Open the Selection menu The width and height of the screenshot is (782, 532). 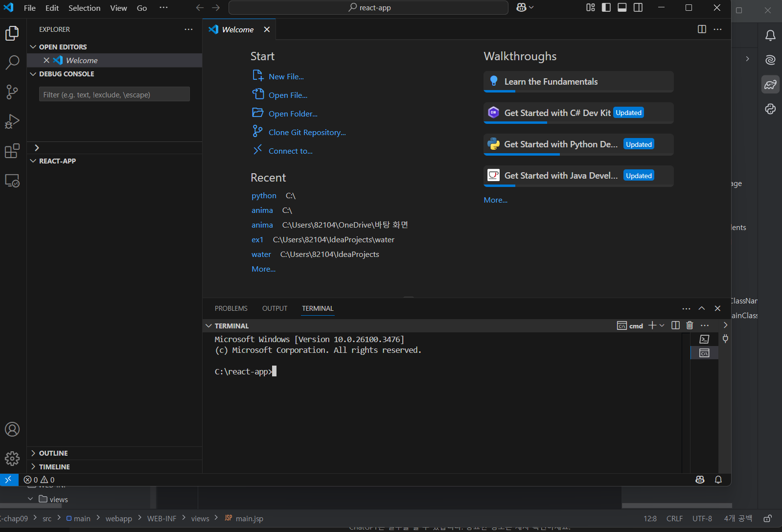[x=84, y=8]
